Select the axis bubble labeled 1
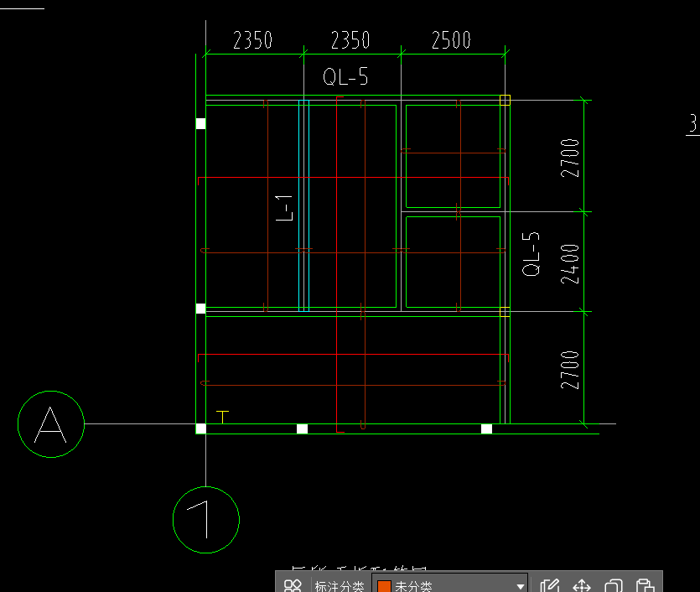Screen dimensions: 700x592 206,520
